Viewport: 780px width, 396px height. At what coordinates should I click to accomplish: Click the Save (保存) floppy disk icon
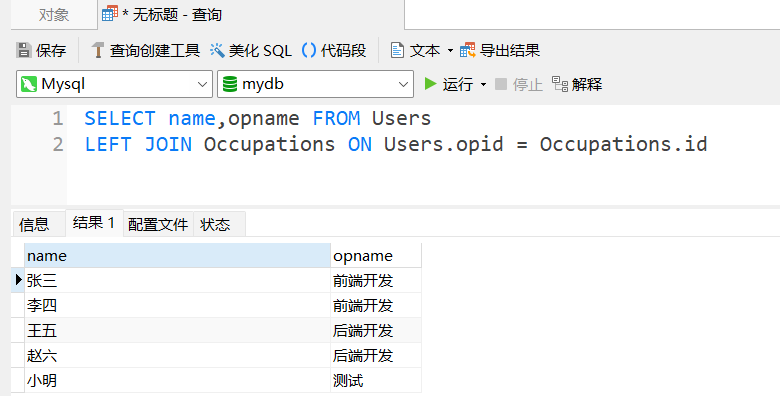tap(23, 50)
